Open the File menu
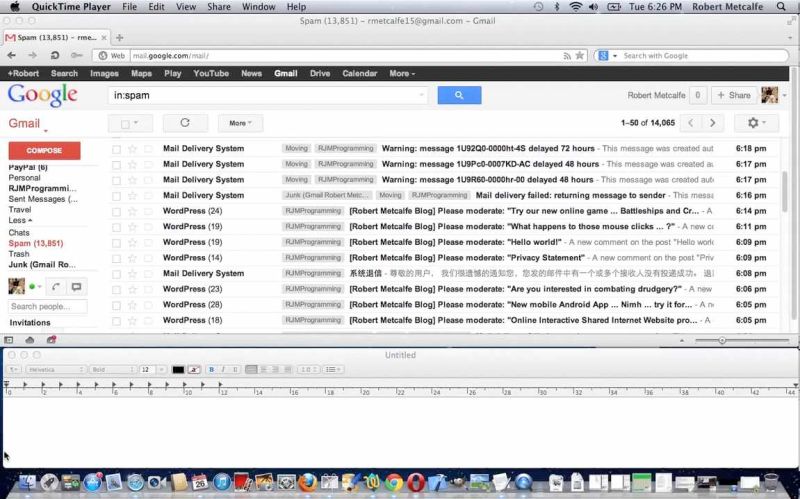Screen dimensions: 800x499 (x=130, y=7)
